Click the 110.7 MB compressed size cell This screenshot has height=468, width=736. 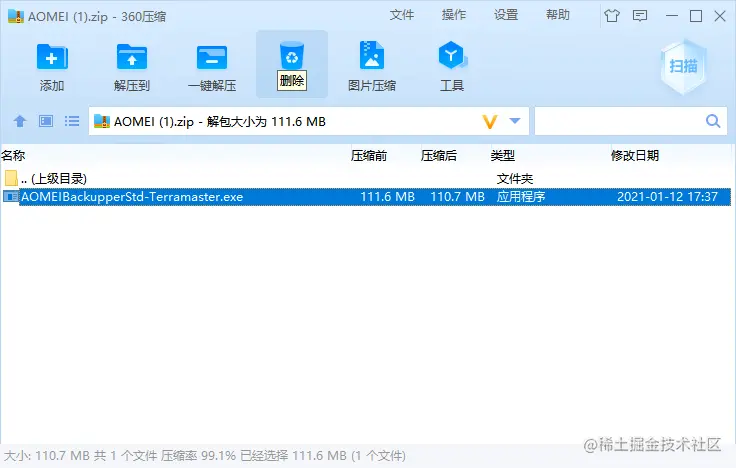point(457,197)
